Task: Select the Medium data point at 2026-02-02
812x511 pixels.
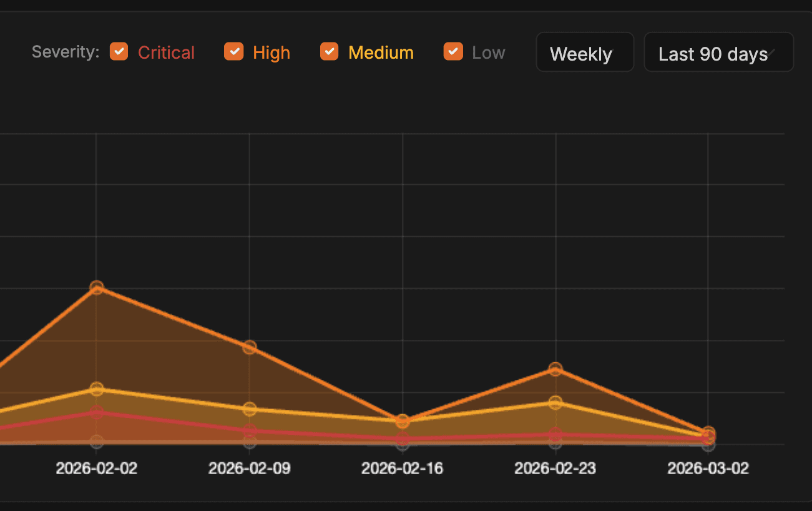Action: point(96,389)
